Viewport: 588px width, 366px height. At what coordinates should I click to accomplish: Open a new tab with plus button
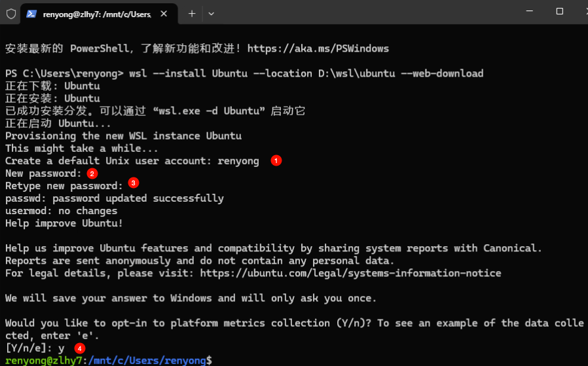pyautogui.click(x=192, y=14)
